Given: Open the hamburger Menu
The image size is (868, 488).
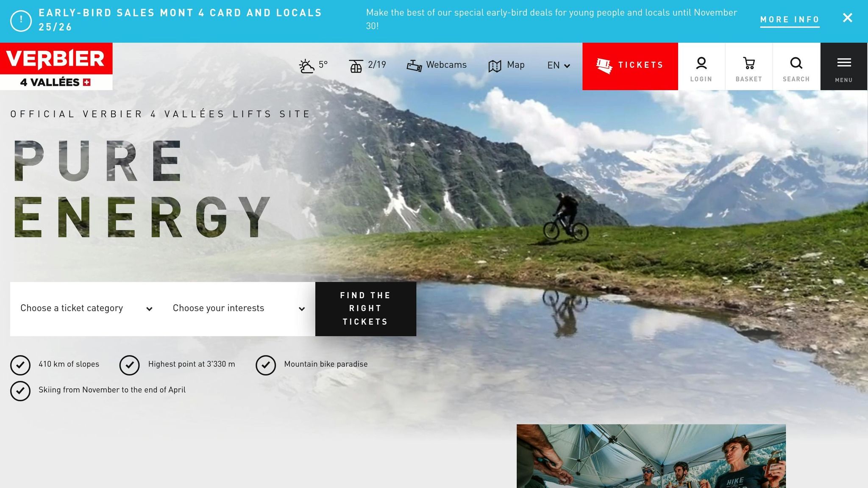Looking at the screenshot, I should [x=844, y=67].
